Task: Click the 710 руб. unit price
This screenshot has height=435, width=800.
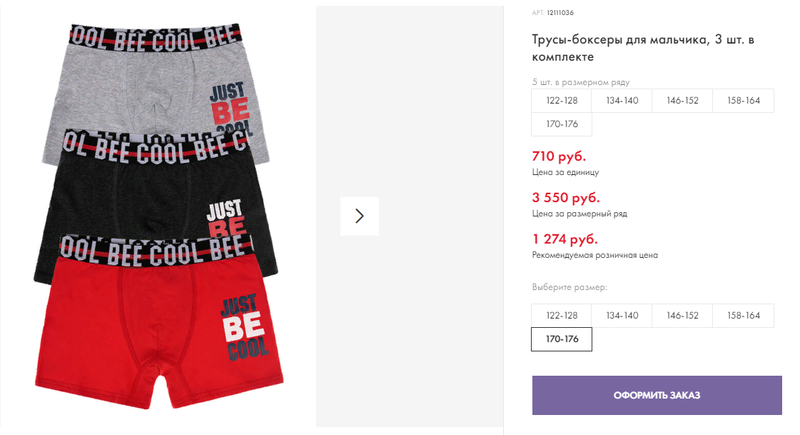Action: pos(559,156)
